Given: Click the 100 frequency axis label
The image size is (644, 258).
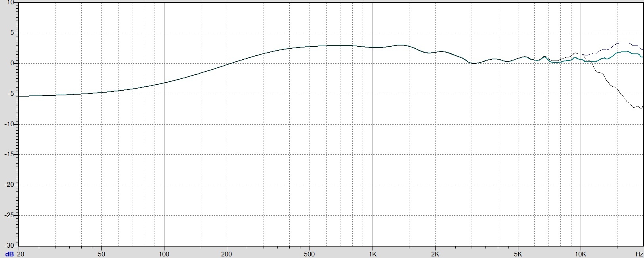Looking at the screenshot, I should click(164, 254).
